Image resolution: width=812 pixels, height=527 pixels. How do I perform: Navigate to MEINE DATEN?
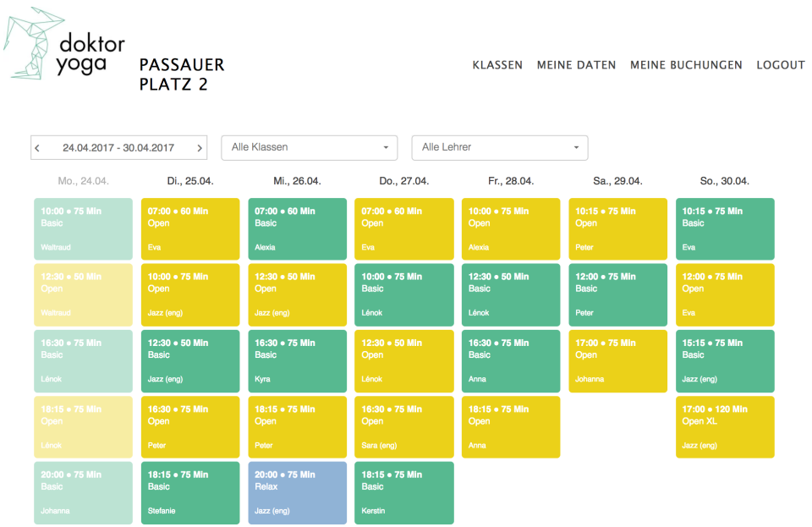(x=576, y=65)
